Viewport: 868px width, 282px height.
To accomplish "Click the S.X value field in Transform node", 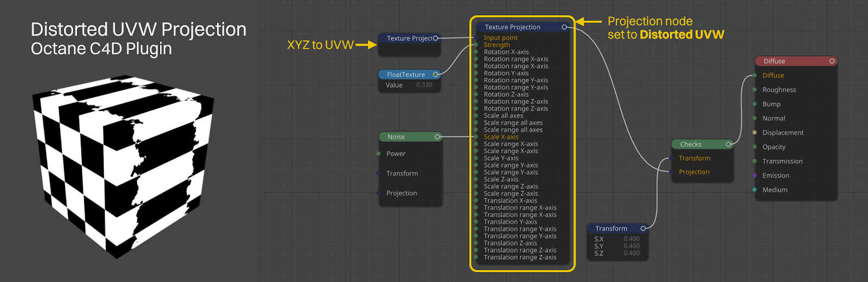I will pos(631,239).
